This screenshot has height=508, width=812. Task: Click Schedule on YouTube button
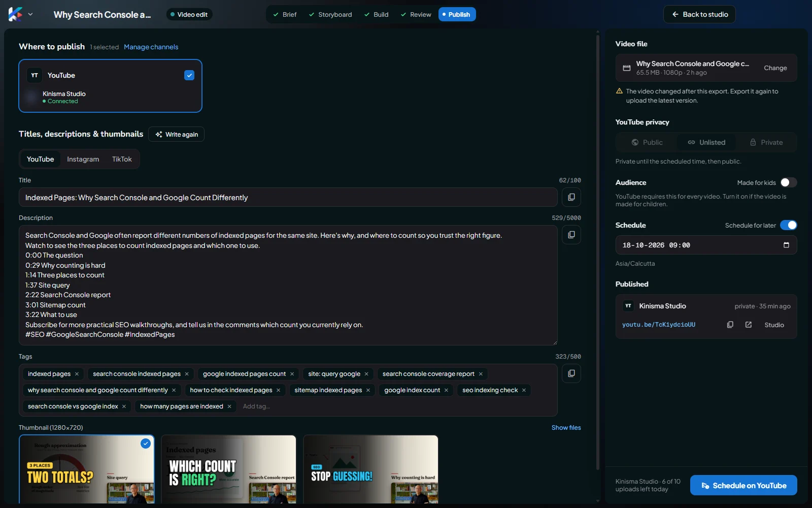pos(743,486)
